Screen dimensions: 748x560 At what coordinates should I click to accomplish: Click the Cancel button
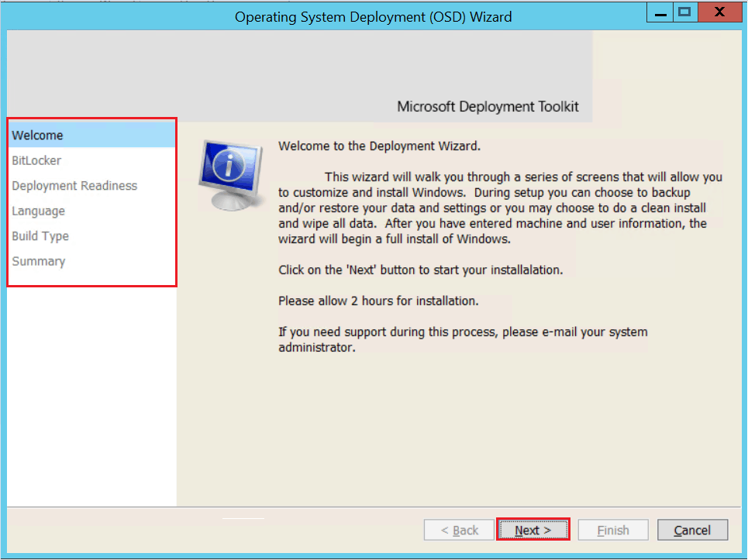(692, 530)
